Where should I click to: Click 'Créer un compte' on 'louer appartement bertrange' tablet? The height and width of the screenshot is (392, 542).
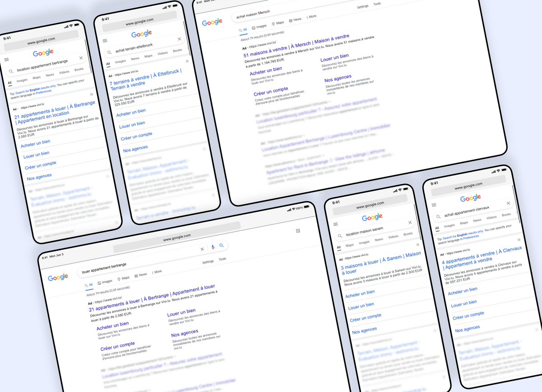click(x=118, y=347)
